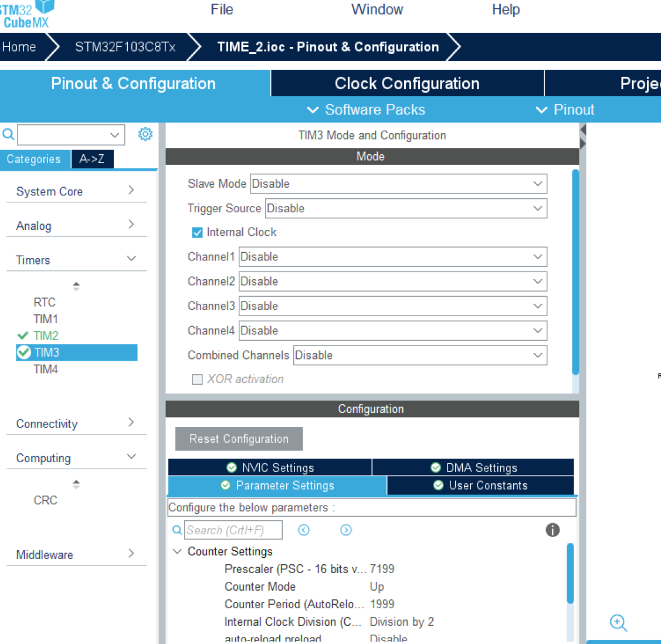The height and width of the screenshot is (644, 661).
Task: Open the File menu
Action: coord(222,9)
